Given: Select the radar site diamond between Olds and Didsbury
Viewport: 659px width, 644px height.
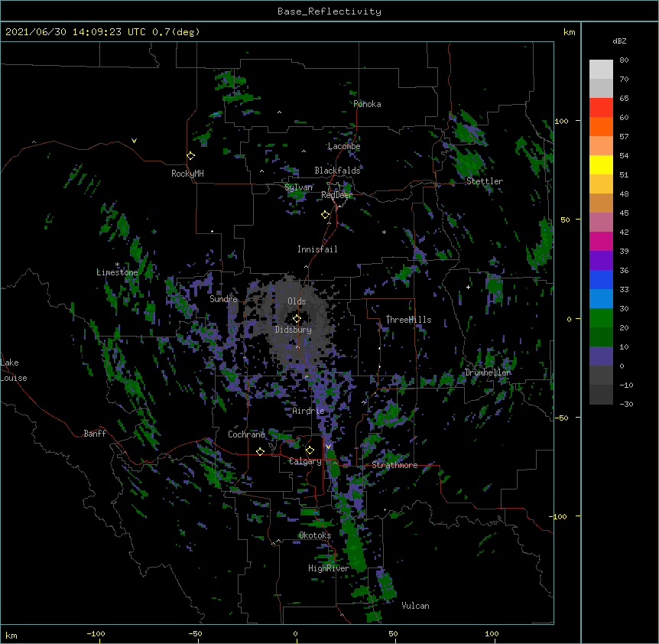Looking at the screenshot, I should pyautogui.click(x=297, y=319).
